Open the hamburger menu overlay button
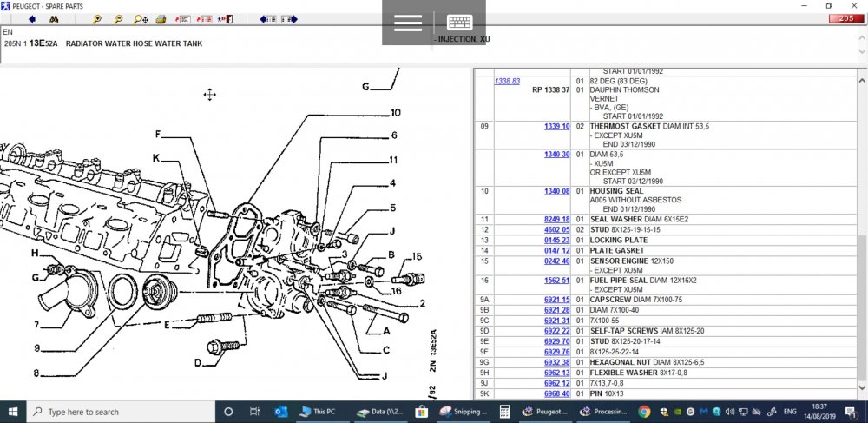This screenshot has height=423, width=868. click(x=408, y=23)
